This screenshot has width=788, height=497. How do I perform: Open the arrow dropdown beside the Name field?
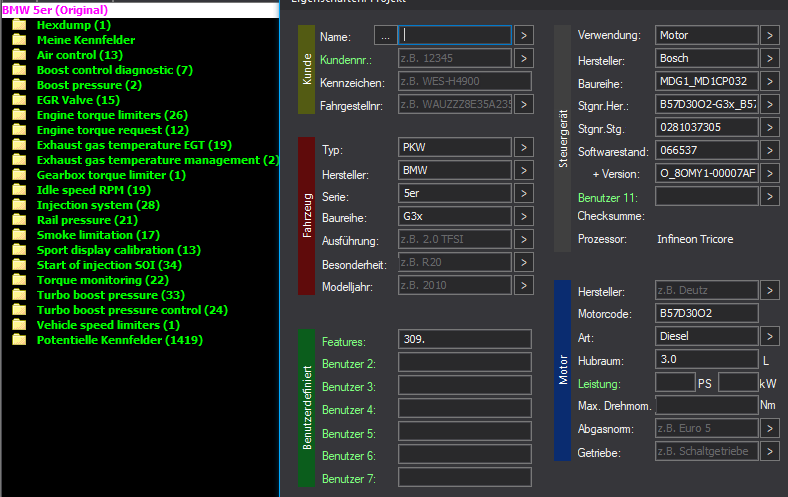(524, 36)
